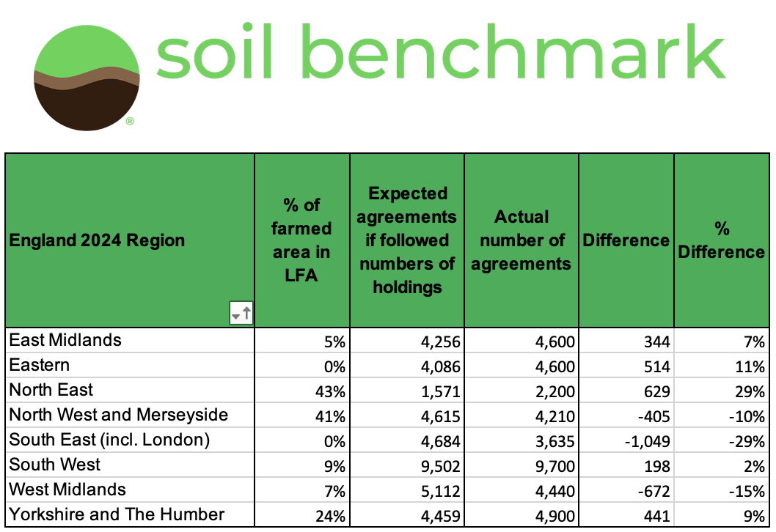This screenshot has height=532, width=776.
Task: Click the actual agreements value 9,700
Action: coord(521,465)
